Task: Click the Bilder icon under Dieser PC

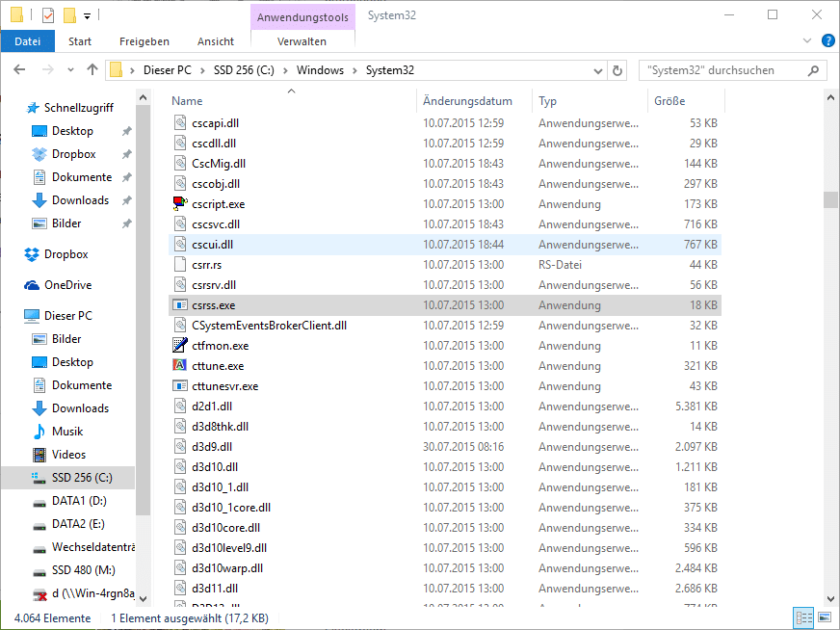Action: pyautogui.click(x=39, y=339)
